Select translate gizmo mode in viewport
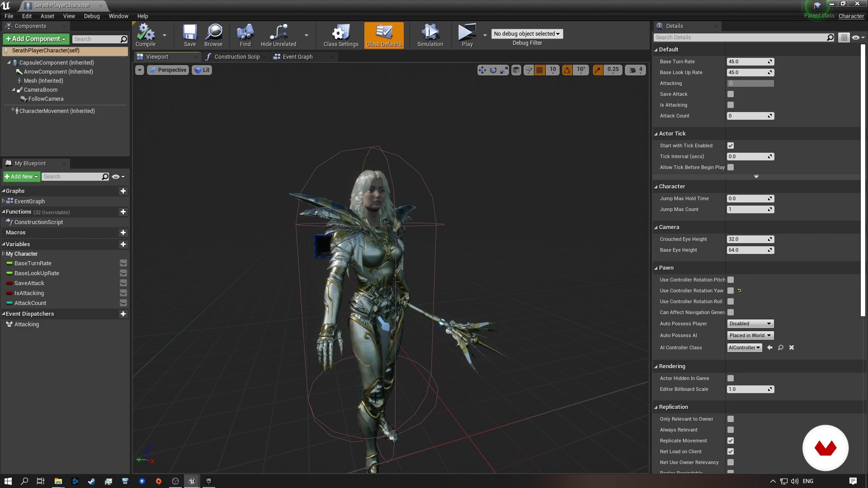 pos(482,70)
